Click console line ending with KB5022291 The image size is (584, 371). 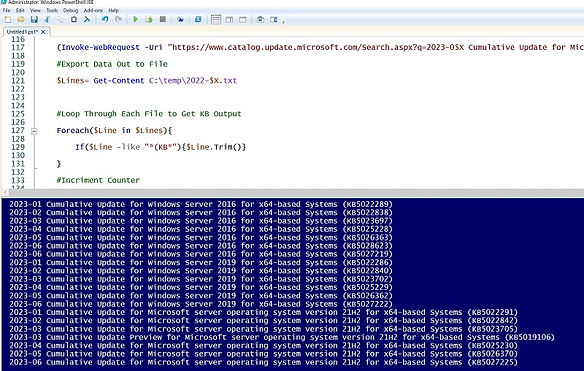point(264,312)
